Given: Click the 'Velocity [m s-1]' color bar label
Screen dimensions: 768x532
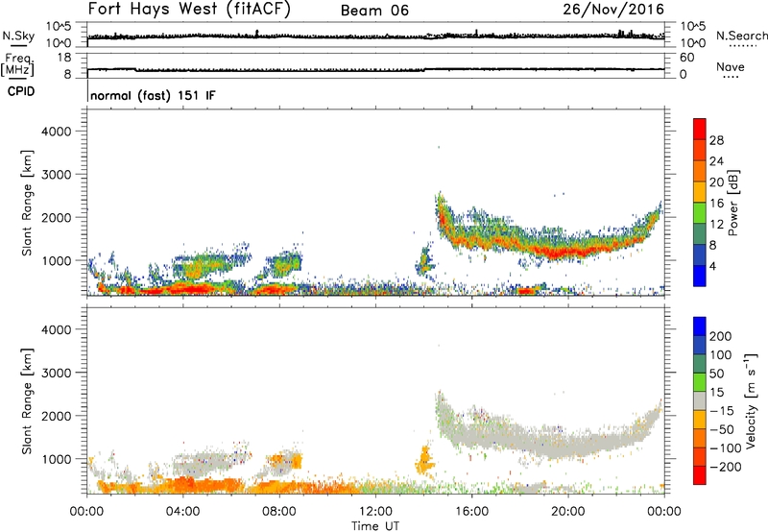Looking at the screenshot, I should tap(751, 400).
